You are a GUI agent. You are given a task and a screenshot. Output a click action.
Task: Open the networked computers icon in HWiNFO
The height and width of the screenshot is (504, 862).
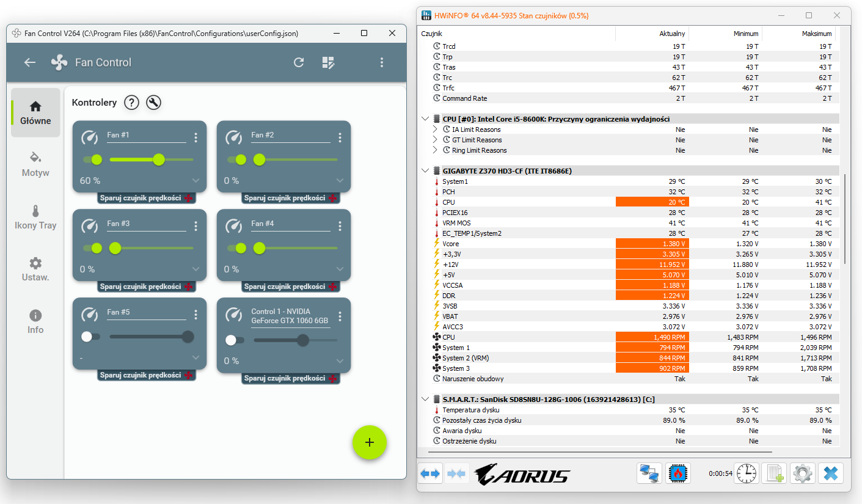point(648,473)
